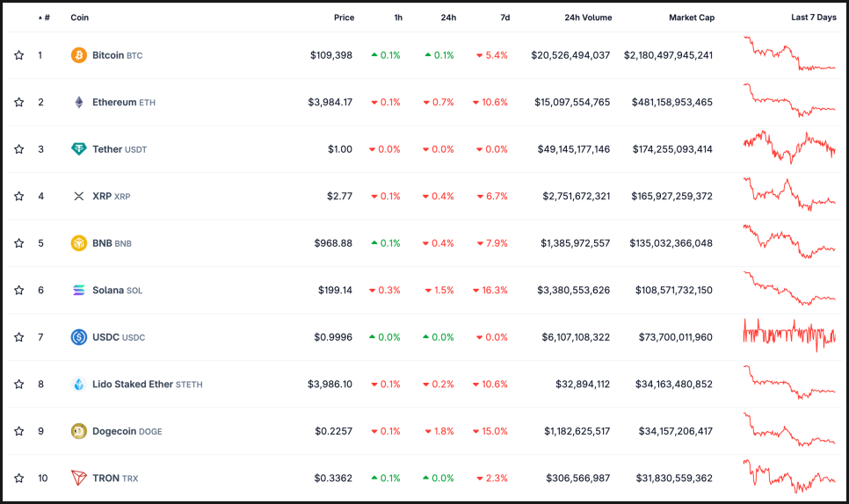Click Bitcoin price $109,398

pos(331,55)
